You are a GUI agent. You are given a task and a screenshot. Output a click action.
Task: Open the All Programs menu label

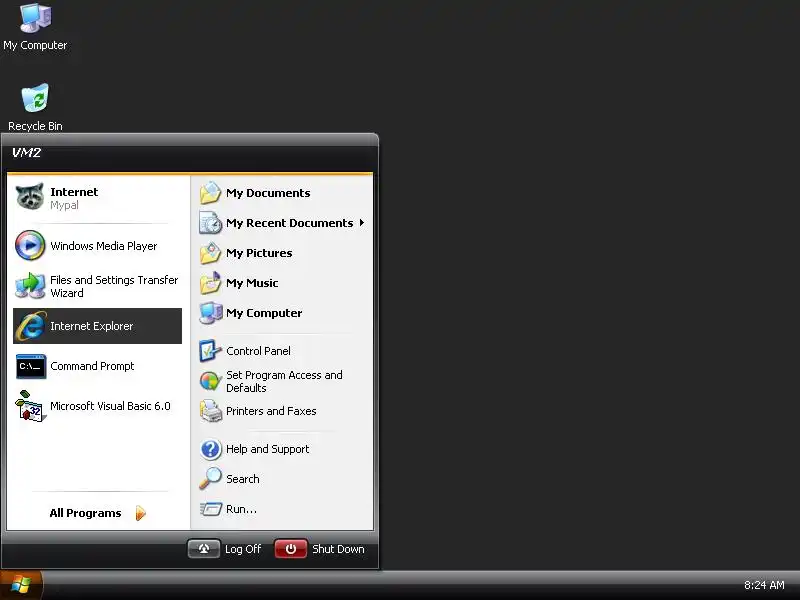pos(85,513)
